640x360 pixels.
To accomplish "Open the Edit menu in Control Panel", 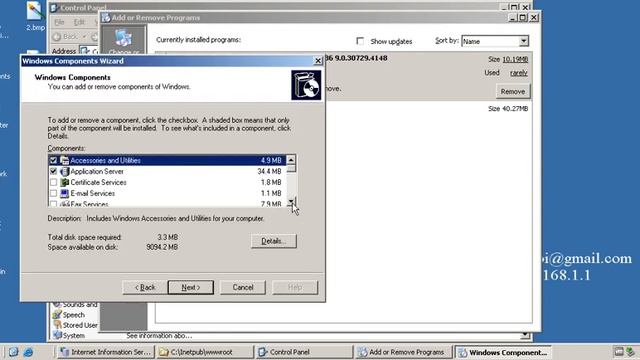I will [79, 22].
